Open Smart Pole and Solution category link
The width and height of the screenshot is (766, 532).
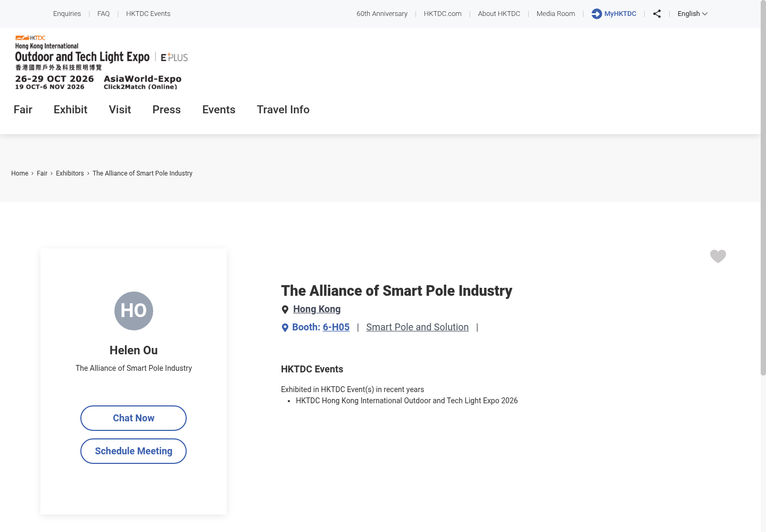[417, 327]
